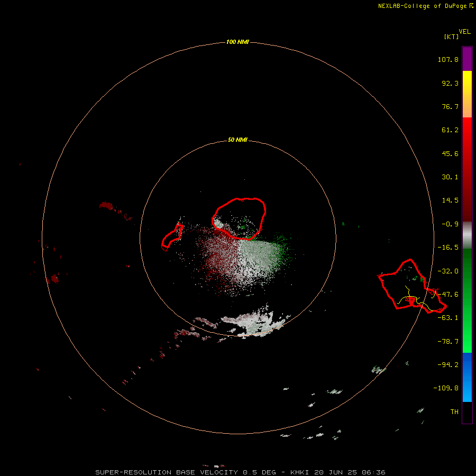Click the VEL legend title
The image size is (476, 476).
[x=464, y=32]
